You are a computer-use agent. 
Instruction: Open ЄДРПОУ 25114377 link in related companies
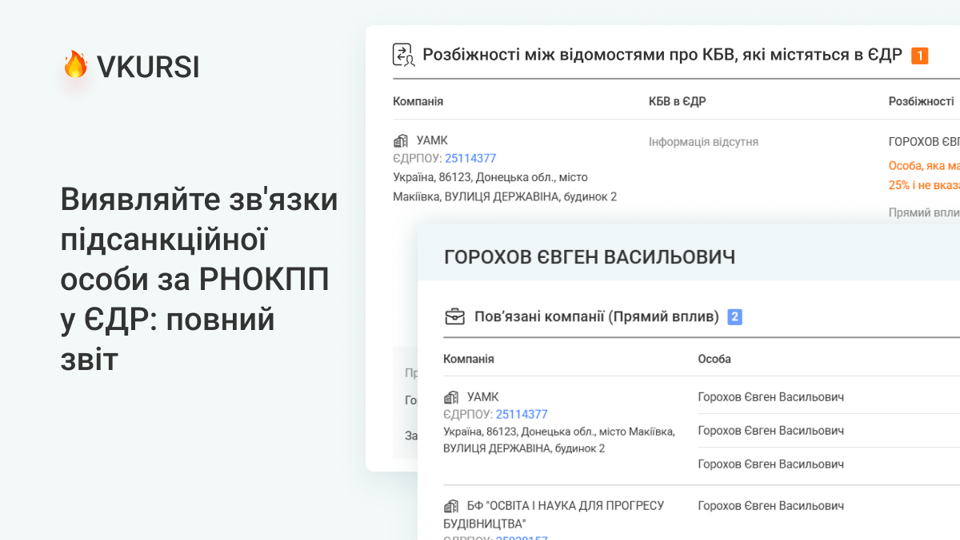point(522,414)
